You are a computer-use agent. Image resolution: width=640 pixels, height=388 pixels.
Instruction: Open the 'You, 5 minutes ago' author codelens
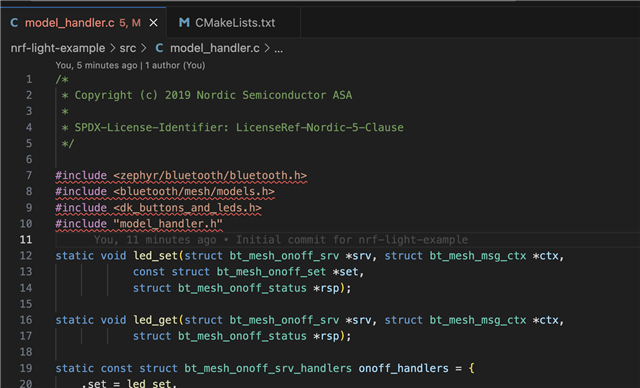pos(130,65)
